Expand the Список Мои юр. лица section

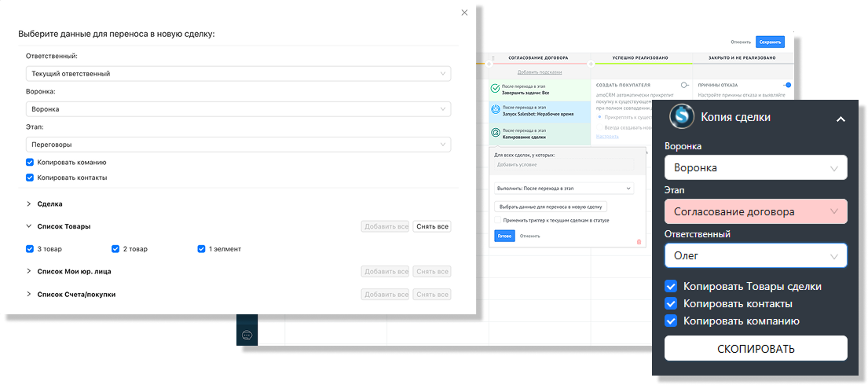(29, 271)
